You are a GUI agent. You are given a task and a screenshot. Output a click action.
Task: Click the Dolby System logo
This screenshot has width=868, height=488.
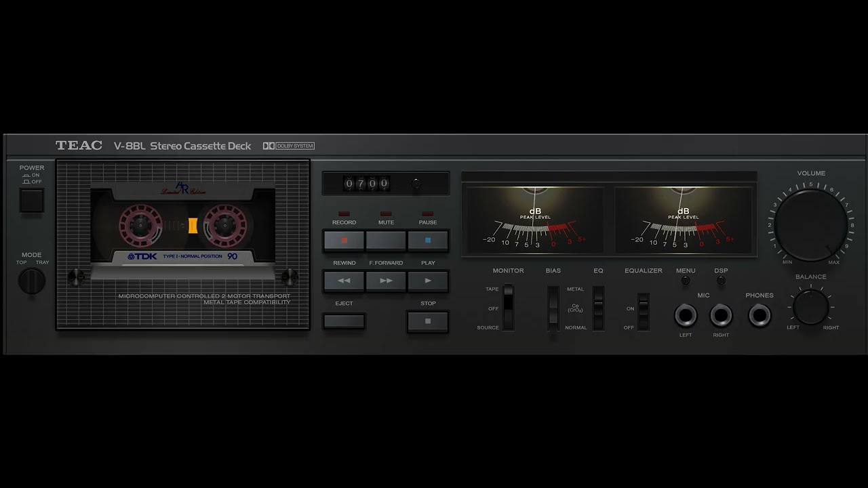pyautogui.click(x=289, y=146)
